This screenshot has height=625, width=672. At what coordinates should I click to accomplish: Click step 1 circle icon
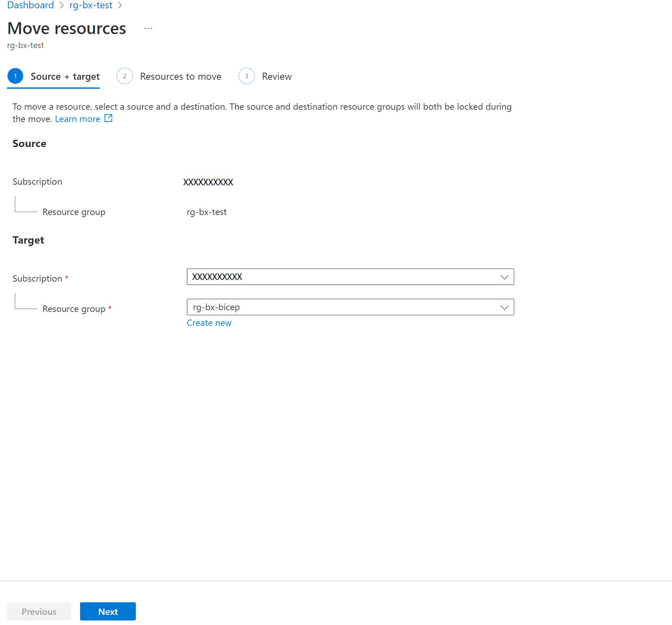(x=15, y=76)
